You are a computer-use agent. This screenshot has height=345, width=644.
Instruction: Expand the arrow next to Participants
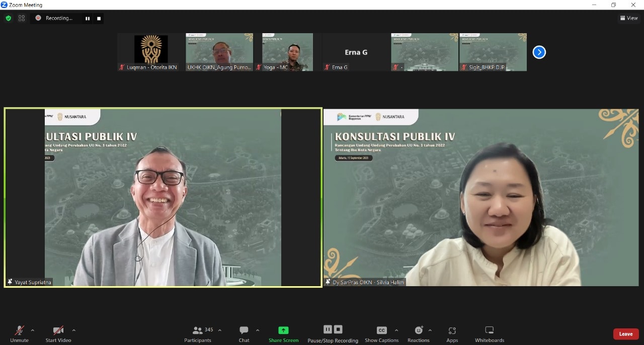[220, 330]
